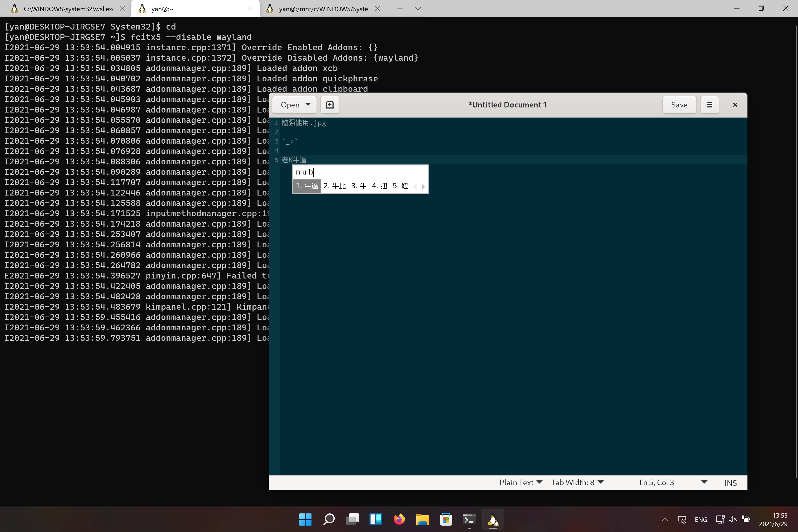Click the new document icon in gedit
This screenshot has width=798, height=532.
(330, 105)
